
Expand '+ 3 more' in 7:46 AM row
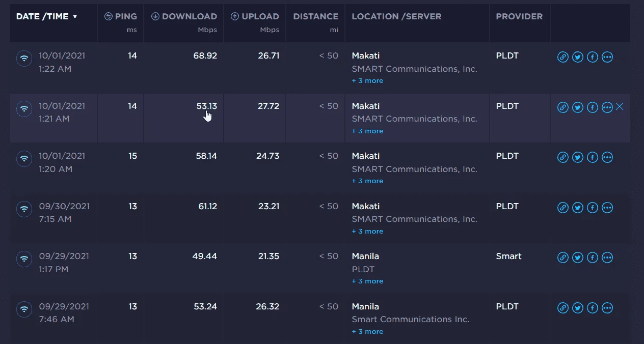tap(367, 332)
